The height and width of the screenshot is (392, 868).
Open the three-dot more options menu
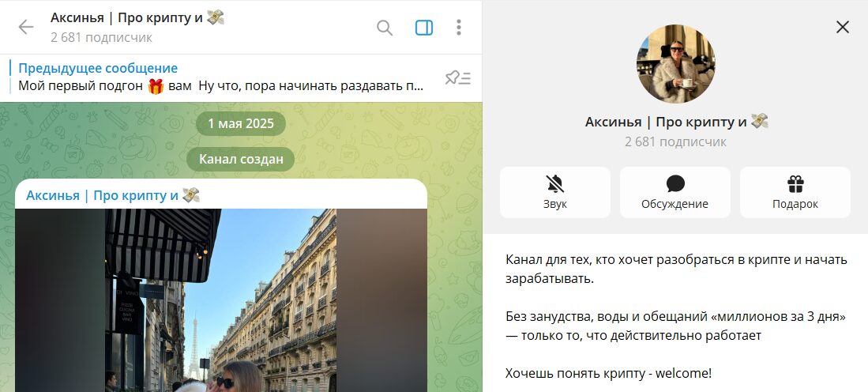point(459,28)
